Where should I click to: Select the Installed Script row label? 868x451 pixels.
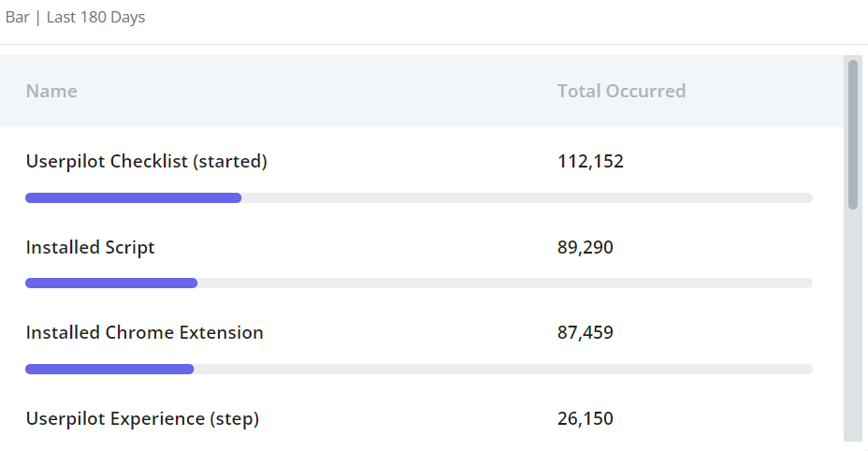90,247
